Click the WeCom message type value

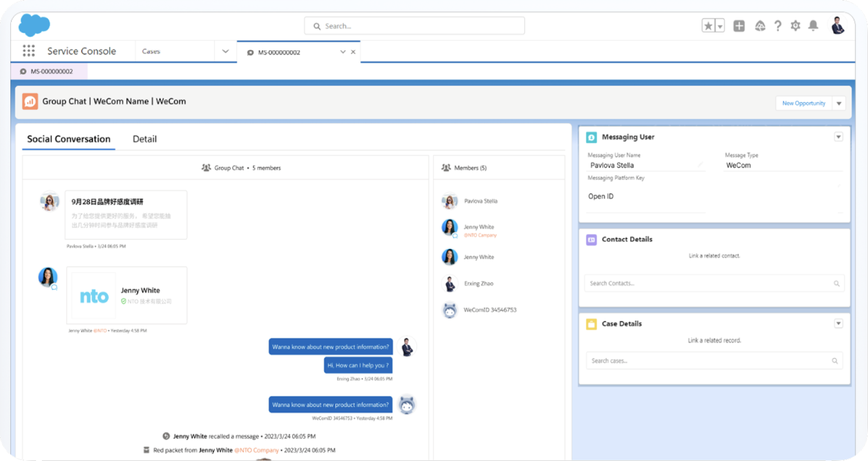point(738,165)
